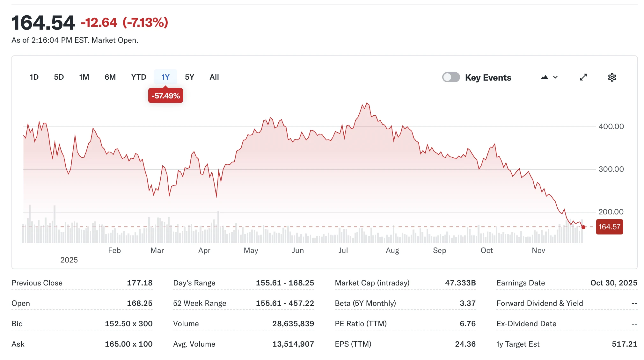Open chart type dropdown chevron
644x360 pixels.
coord(555,77)
